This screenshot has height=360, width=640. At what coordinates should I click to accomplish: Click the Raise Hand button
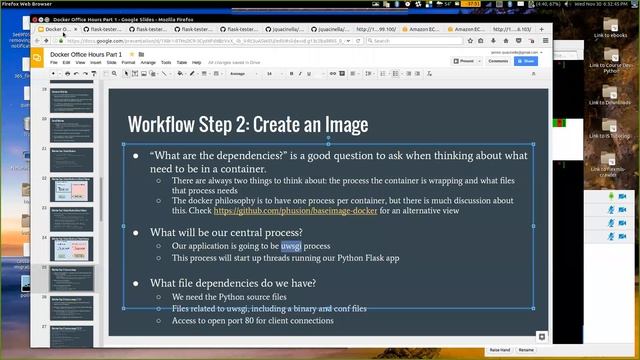(500, 350)
